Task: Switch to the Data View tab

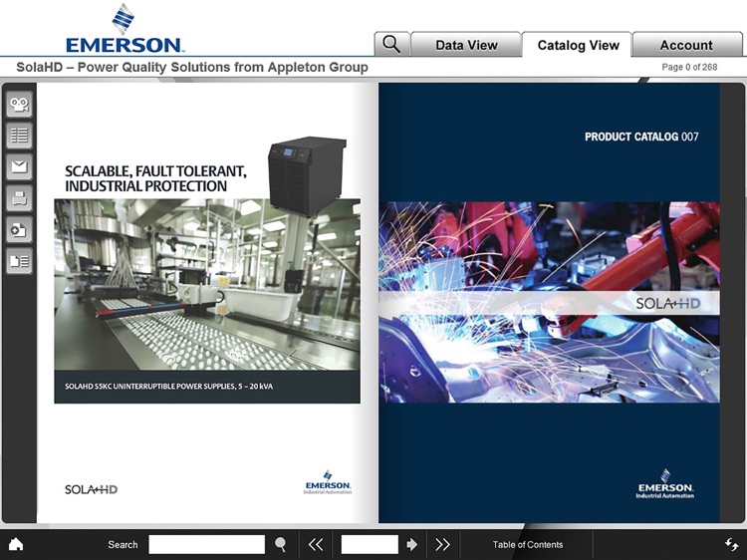Action: (x=466, y=44)
